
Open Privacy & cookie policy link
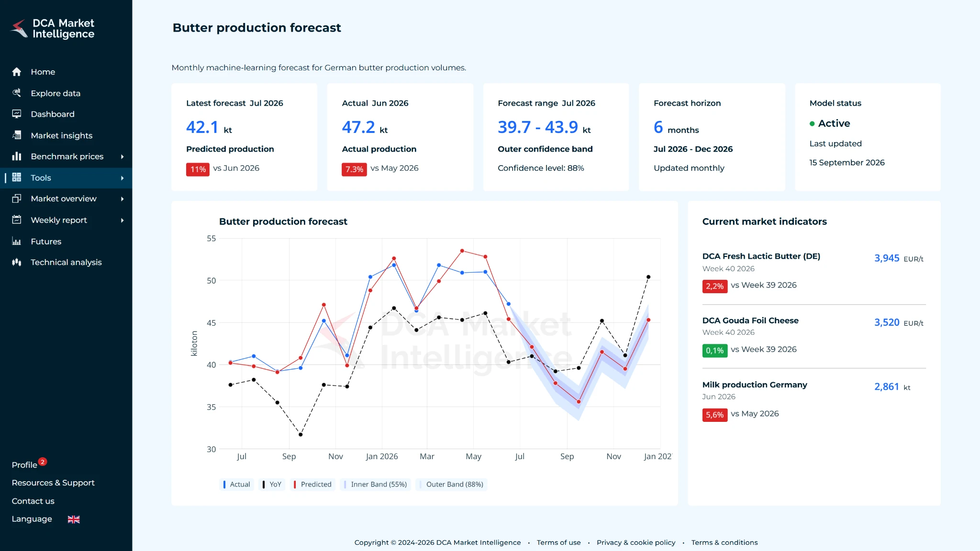[636, 542]
